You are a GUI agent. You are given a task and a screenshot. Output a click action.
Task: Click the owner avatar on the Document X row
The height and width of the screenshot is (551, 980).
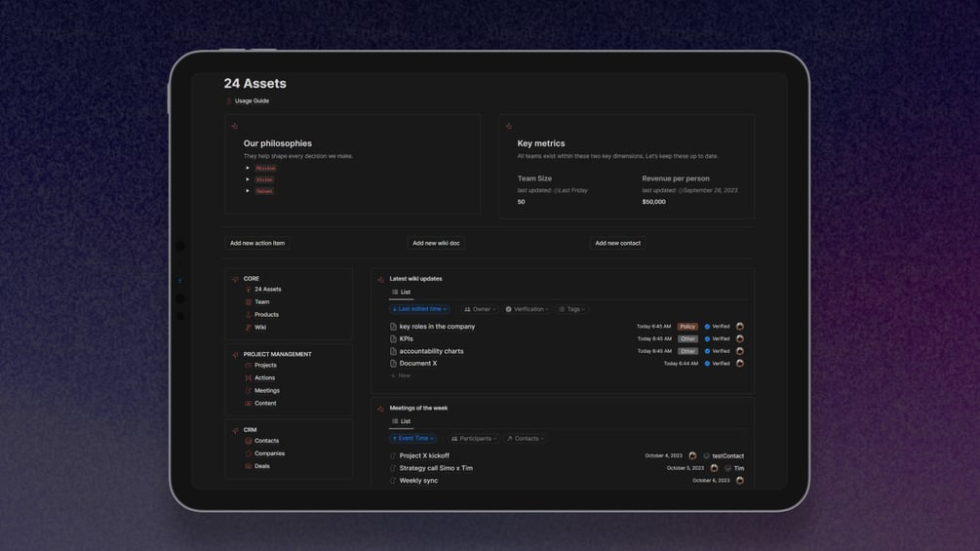[x=740, y=364]
